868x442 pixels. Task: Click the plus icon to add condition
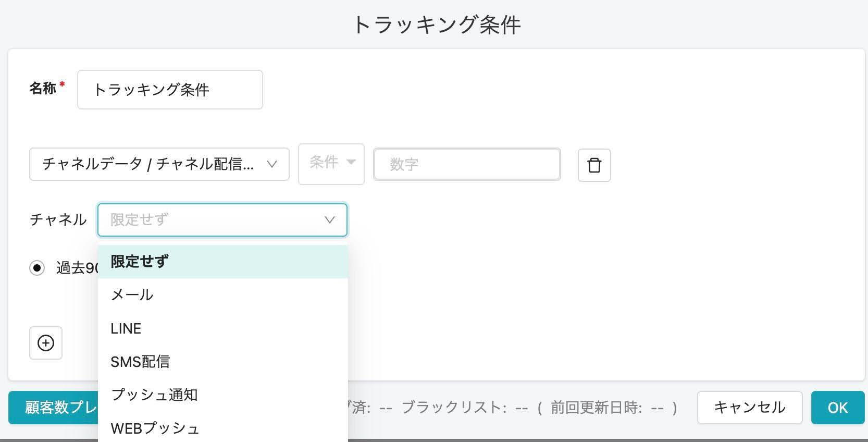click(x=46, y=343)
